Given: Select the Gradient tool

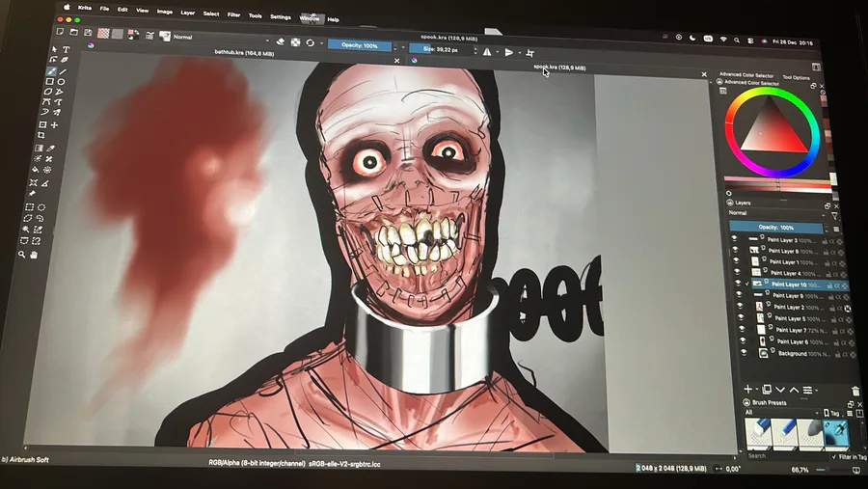Looking at the screenshot, I should coord(39,149).
